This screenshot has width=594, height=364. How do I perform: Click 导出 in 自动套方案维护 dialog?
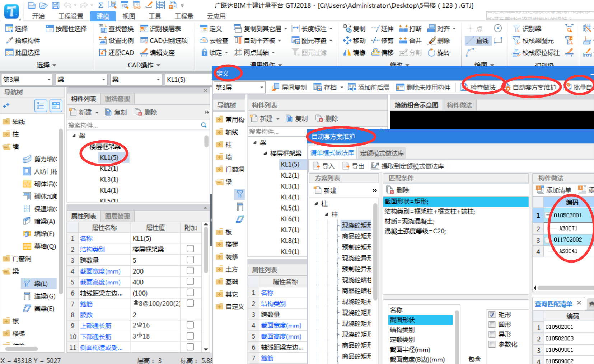353,166
